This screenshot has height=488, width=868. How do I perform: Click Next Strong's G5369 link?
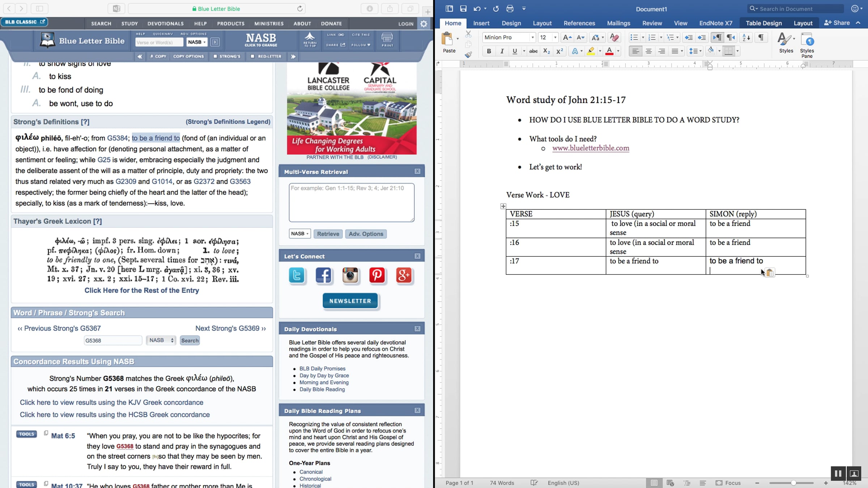[230, 328]
